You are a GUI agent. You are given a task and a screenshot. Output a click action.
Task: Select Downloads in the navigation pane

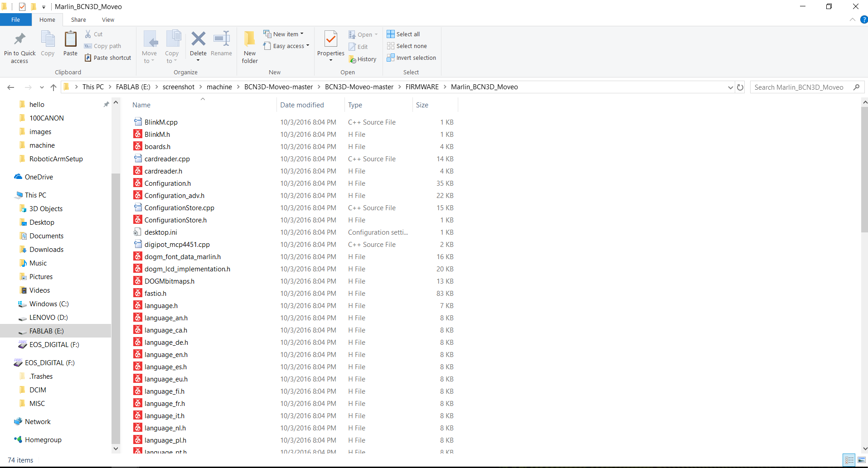46,249
